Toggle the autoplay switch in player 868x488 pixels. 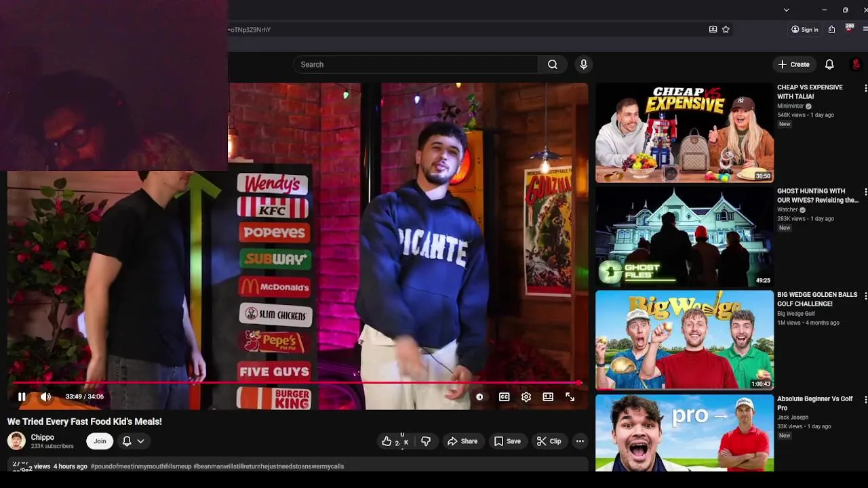[479, 397]
